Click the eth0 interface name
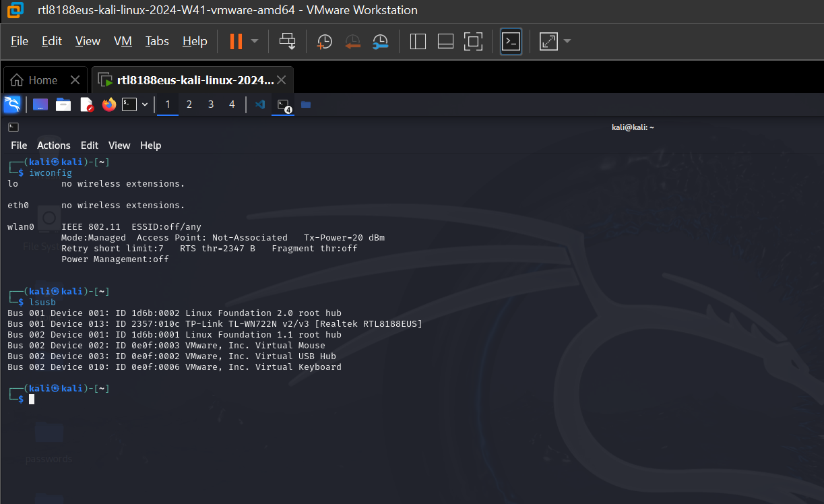This screenshot has height=504, width=824. pos(18,206)
